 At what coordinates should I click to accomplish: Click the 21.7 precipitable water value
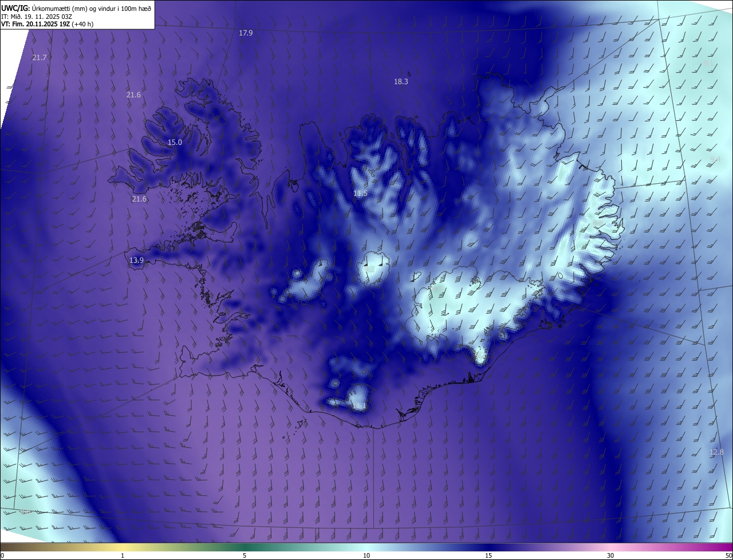click(40, 58)
